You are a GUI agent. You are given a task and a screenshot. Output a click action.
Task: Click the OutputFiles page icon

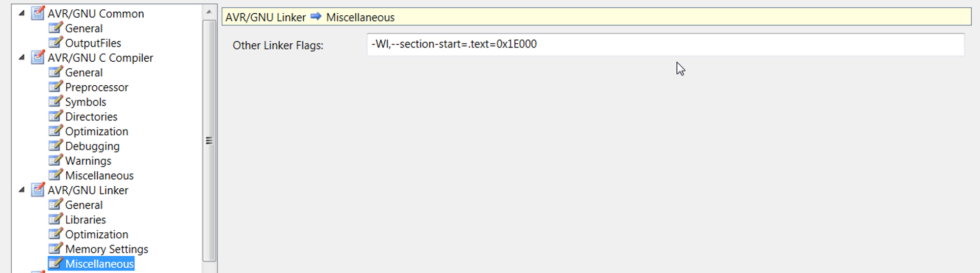coord(55,43)
